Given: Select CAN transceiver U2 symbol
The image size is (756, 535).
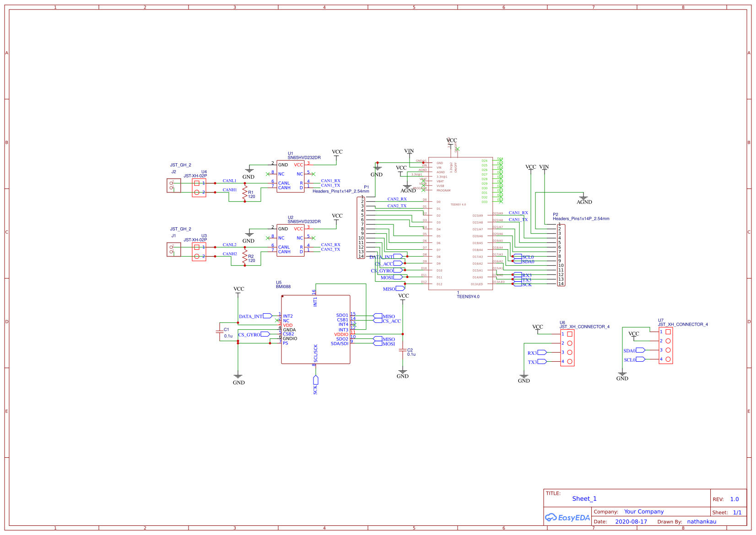Looking at the screenshot, I should point(290,239).
